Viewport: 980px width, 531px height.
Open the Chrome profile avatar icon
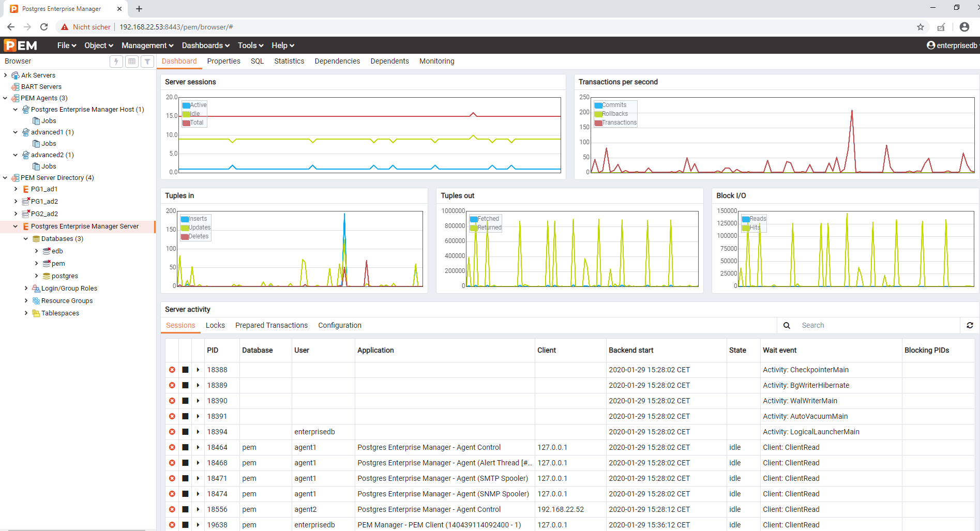coord(964,27)
